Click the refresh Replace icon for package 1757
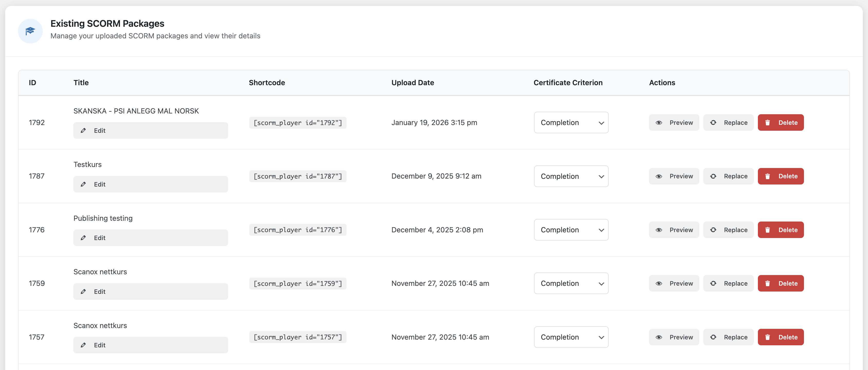 (x=713, y=337)
